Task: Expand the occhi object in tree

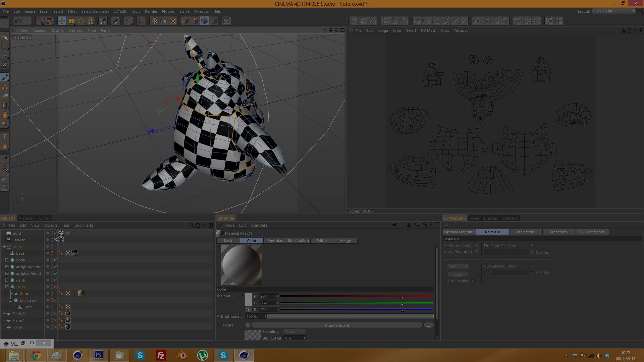Action: [x=7, y=260]
